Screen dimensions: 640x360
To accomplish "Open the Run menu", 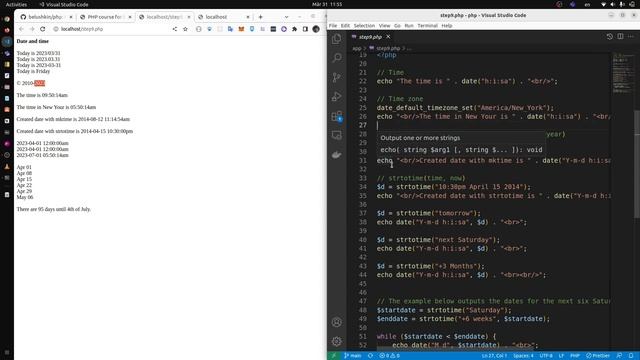I will [409, 25].
